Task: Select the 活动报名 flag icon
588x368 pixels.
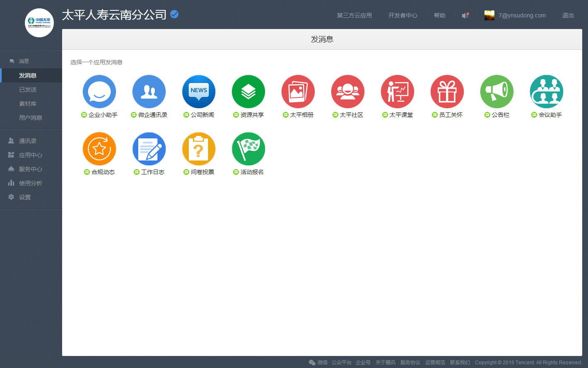Action: click(x=248, y=149)
